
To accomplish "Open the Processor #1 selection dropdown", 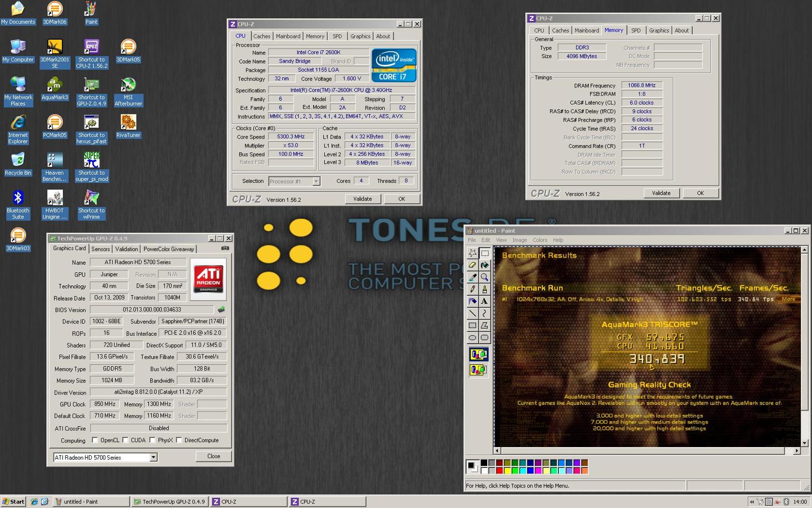I will click(316, 181).
